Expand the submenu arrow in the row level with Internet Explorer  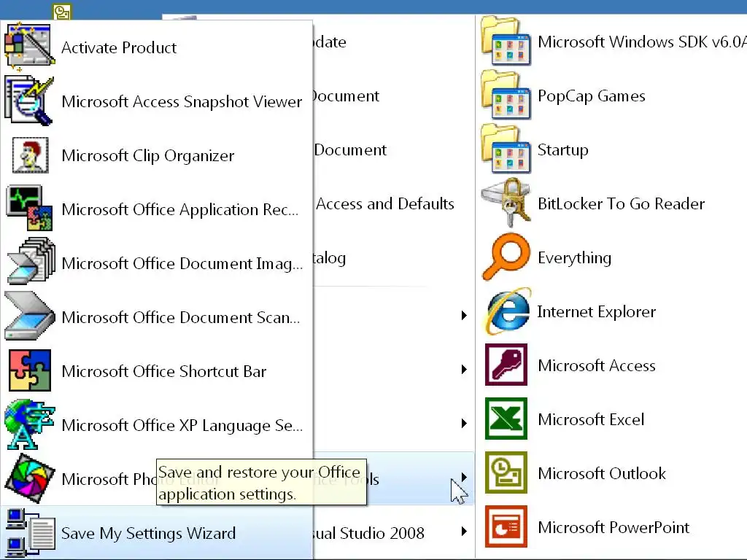464,315
